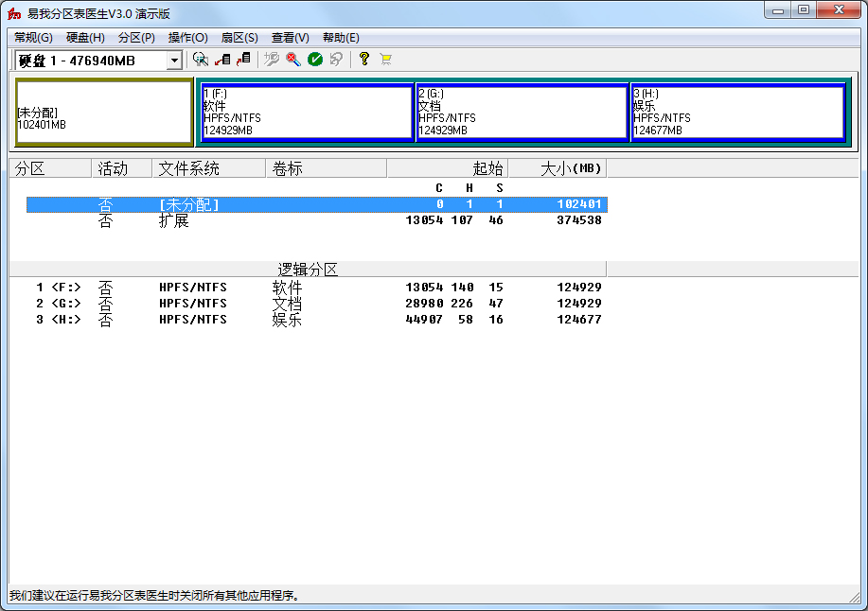
Task: Select the 扩展 partition row
Action: coord(317,220)
